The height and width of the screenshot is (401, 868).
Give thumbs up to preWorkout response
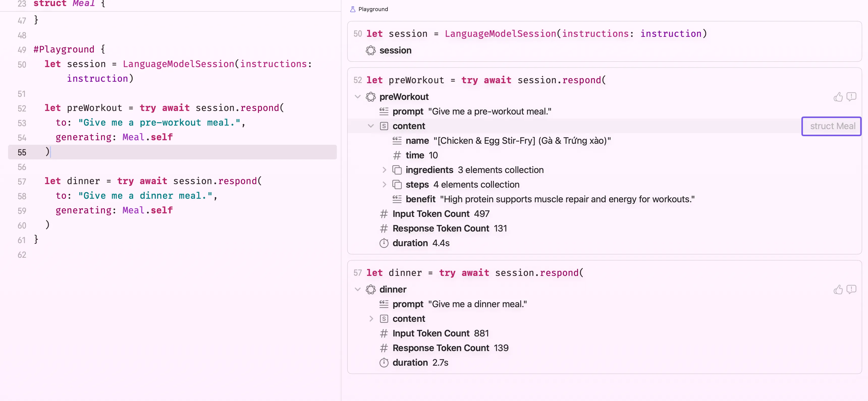point(838,97)
